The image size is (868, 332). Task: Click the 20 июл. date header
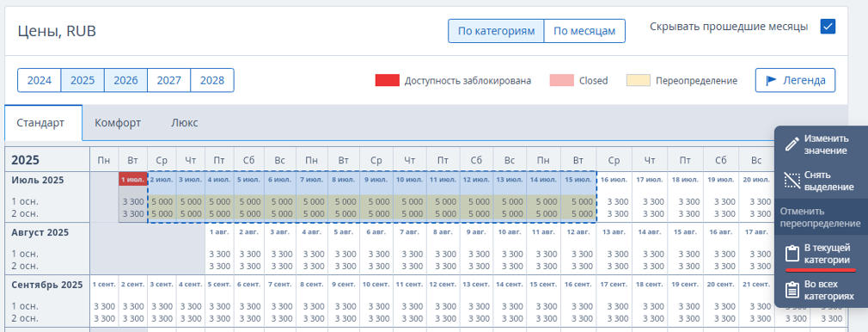click(x=756, y=180)
